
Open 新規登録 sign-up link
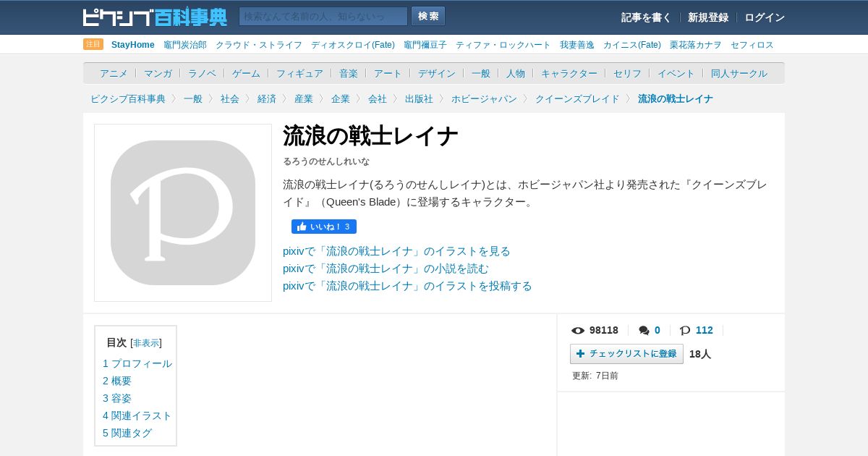[x=708, y=17]
